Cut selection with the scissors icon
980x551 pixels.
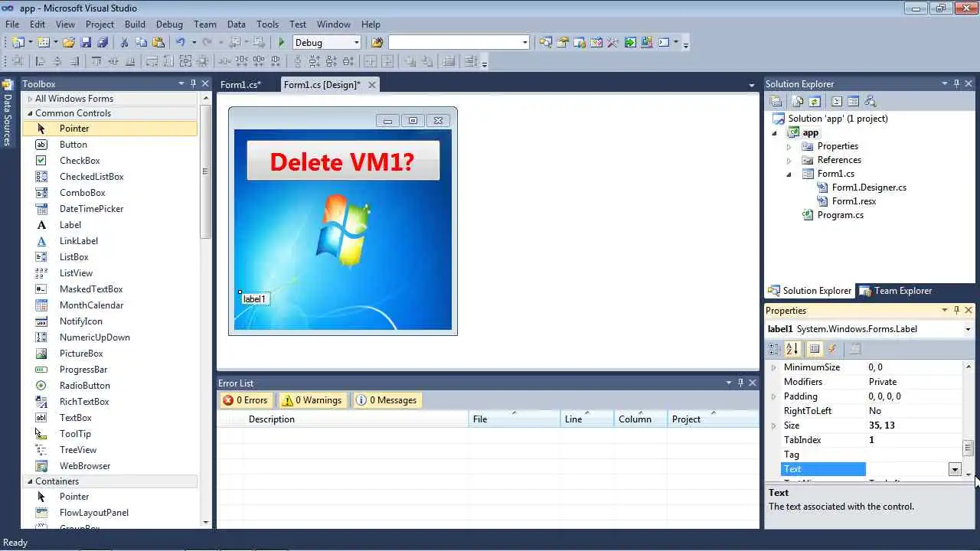coord(124,43)
